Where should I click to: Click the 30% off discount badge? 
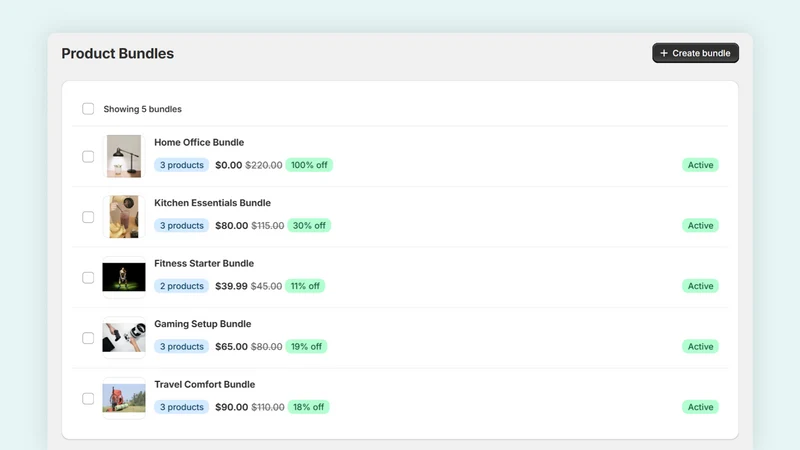(x=309, y=226)
